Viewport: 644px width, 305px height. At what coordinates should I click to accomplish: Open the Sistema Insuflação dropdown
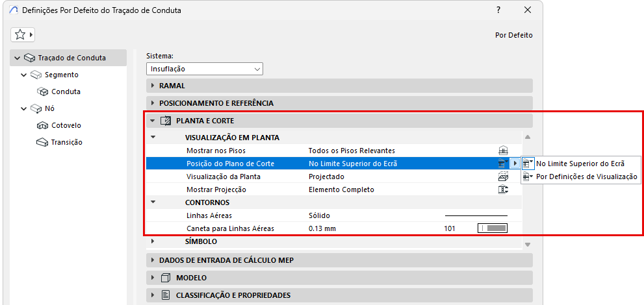(x=205, y=69)
